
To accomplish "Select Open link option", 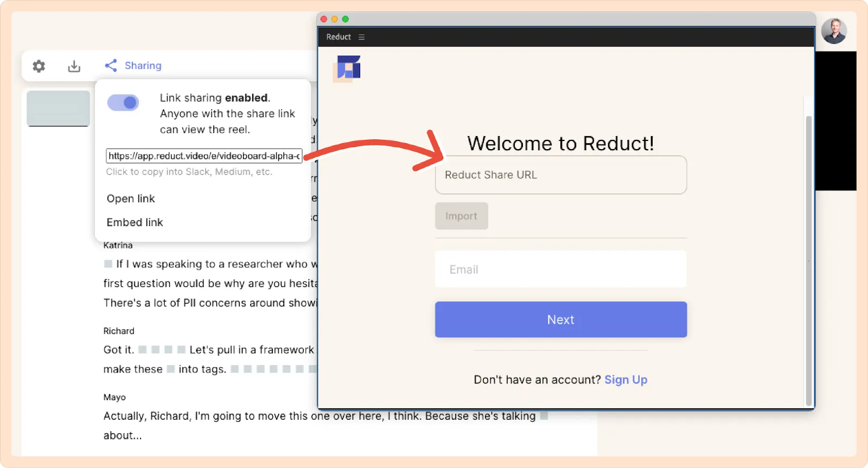I will coord(131,198).
